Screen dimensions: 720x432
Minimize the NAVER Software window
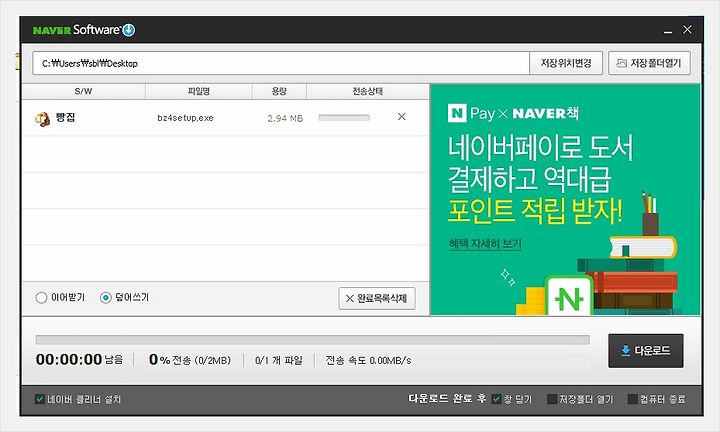(668, 30)
